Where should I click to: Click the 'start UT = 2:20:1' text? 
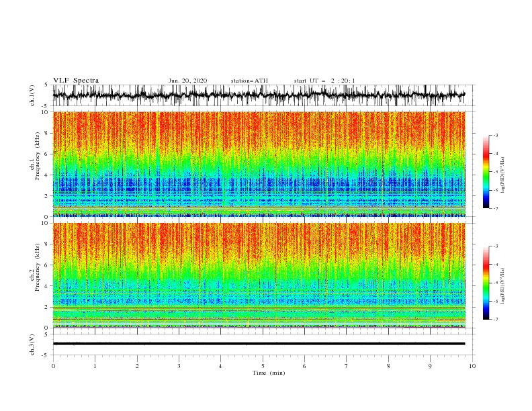click(324, 81)
